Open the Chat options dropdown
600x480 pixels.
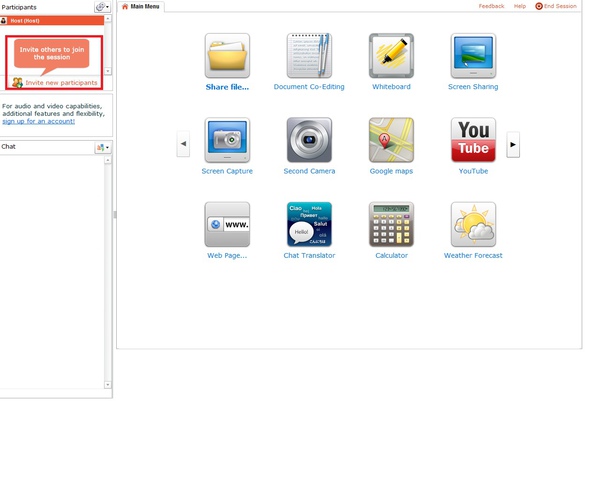103,147
